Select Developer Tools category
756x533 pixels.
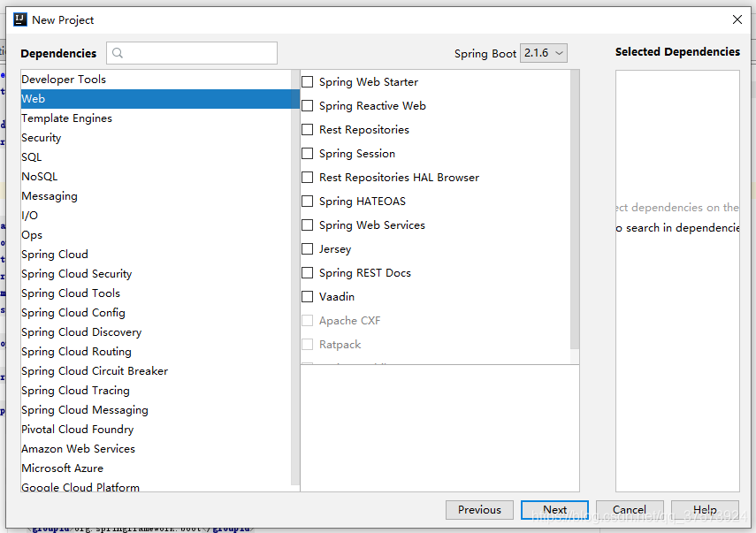[x=157, y=80]
